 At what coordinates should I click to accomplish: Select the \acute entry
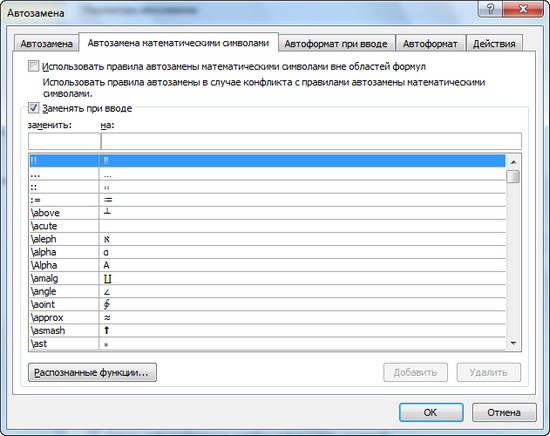267,226
